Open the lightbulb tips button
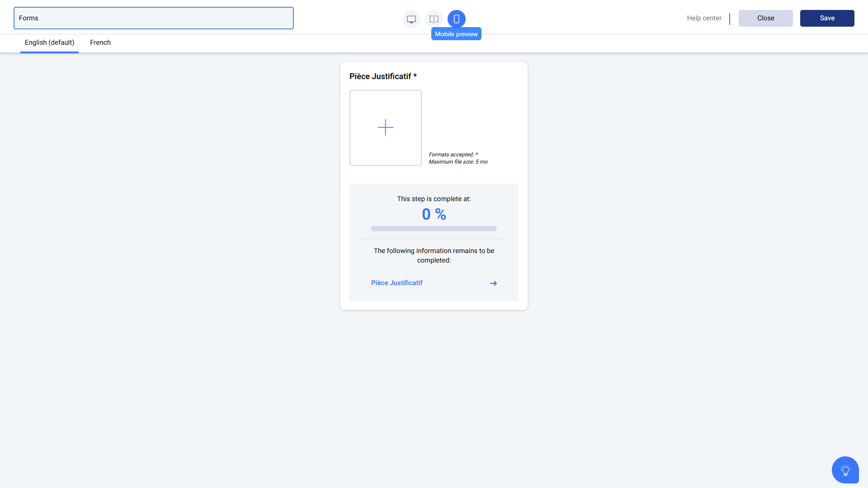This screenshot has width=868, height=488. pyautogui.click(x=845, y=470)
